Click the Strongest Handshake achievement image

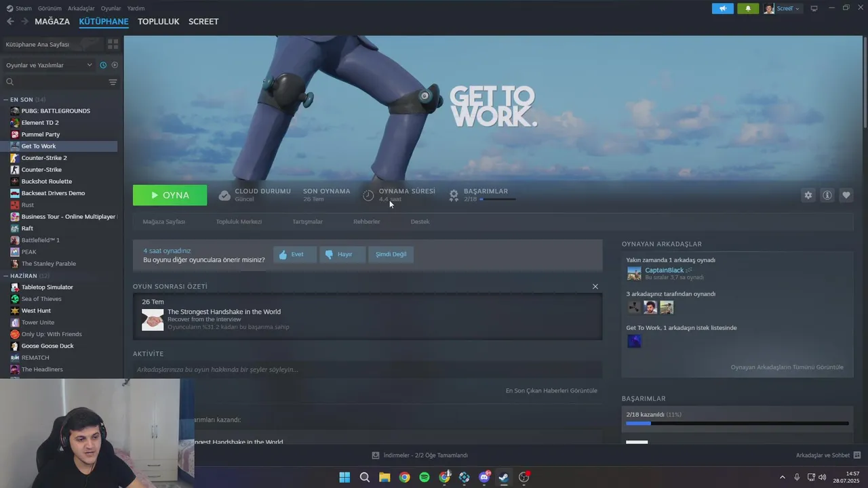click(153, 320)
